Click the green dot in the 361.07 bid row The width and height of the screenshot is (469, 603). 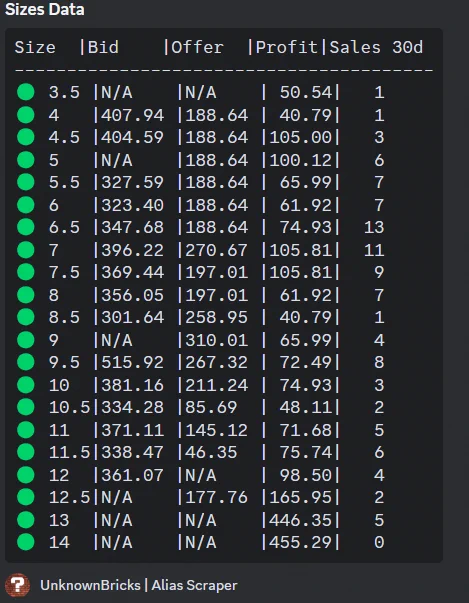tap(26, 475)
